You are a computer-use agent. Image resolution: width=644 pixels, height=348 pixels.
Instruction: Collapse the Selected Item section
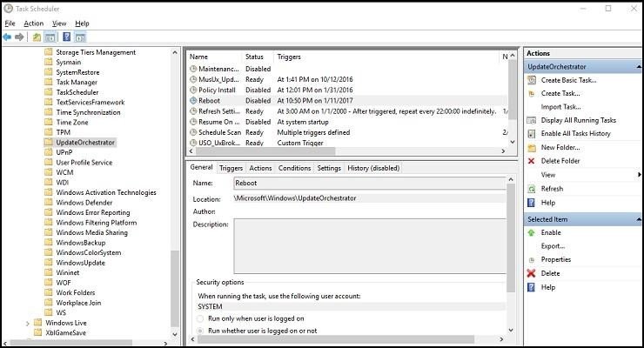(x=638, y=219)
